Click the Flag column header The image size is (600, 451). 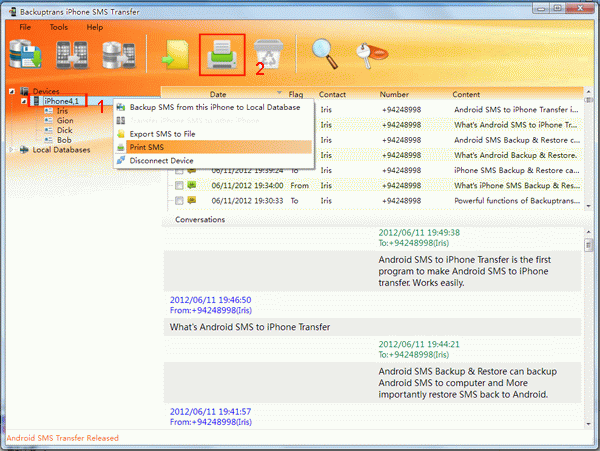click(296, 94)
